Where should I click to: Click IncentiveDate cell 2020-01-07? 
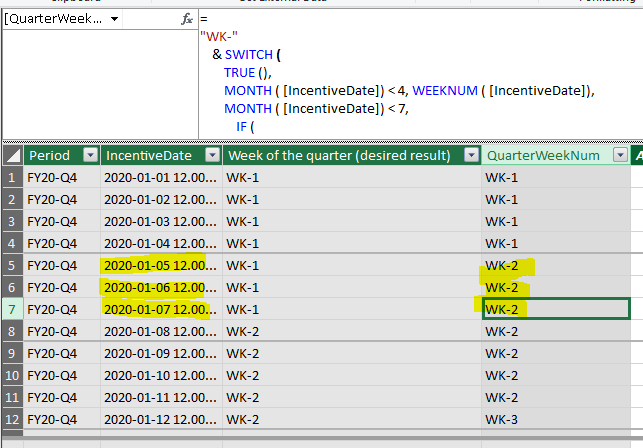162,309
